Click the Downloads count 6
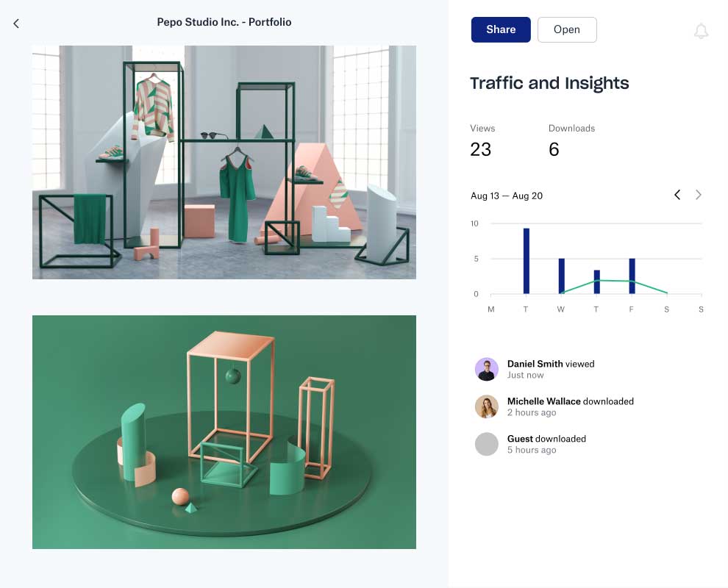Viewport: 728px width, 588px height. [x=554, y=149]
